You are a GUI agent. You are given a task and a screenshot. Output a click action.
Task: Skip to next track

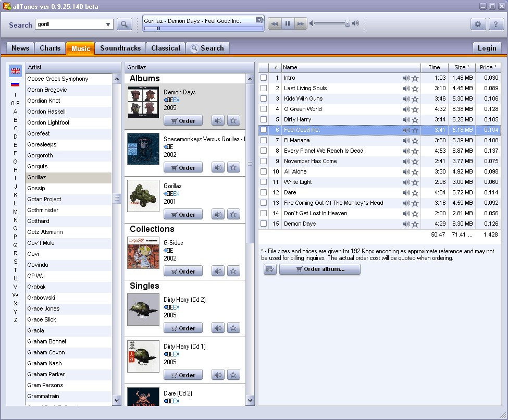[x=301, y=23]
